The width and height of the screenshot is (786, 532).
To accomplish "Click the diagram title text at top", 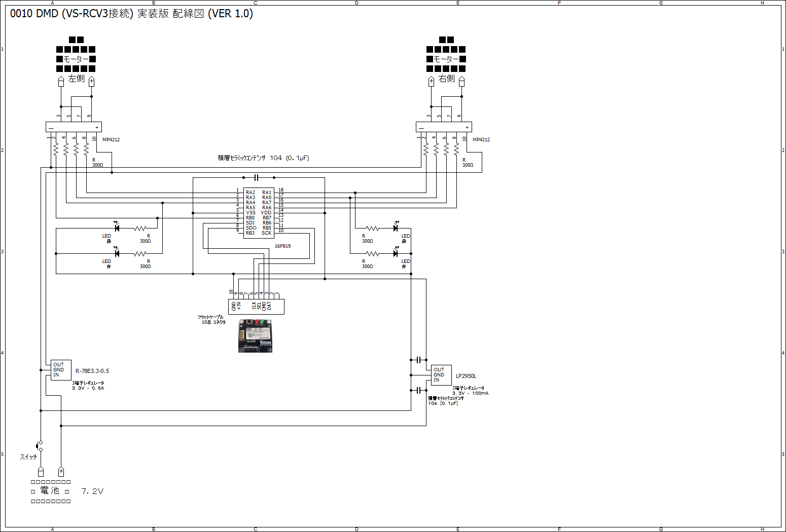I will [x=131, y=14].
